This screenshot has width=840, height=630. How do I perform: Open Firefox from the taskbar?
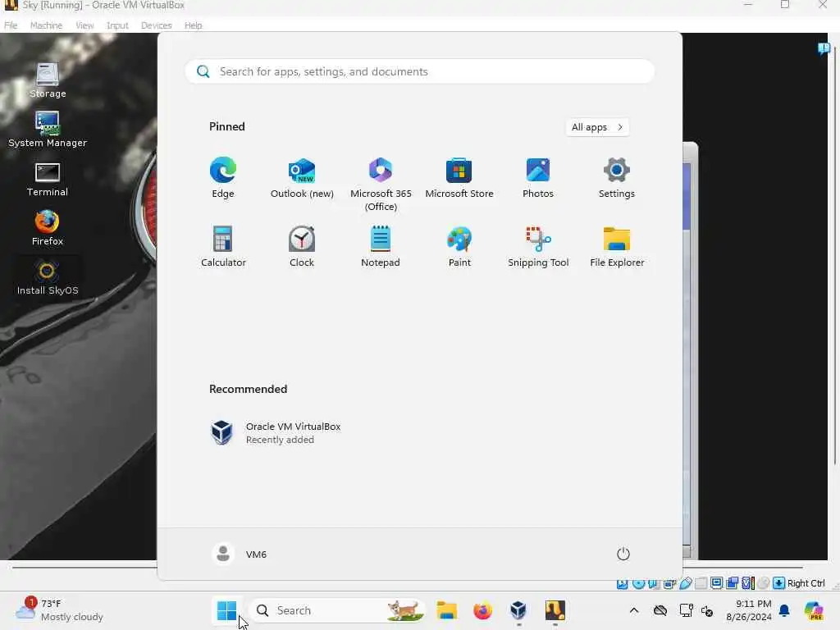pos(482,610)
